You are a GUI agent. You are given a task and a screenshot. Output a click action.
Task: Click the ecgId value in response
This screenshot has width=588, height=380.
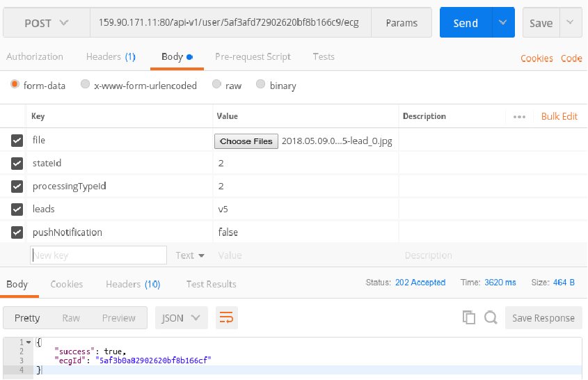point(153,361)
